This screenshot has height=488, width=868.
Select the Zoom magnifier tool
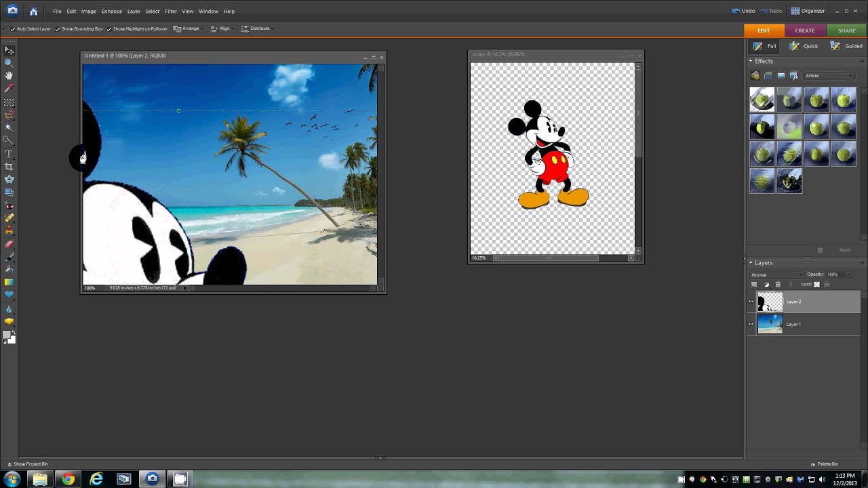tap(9, 62)
